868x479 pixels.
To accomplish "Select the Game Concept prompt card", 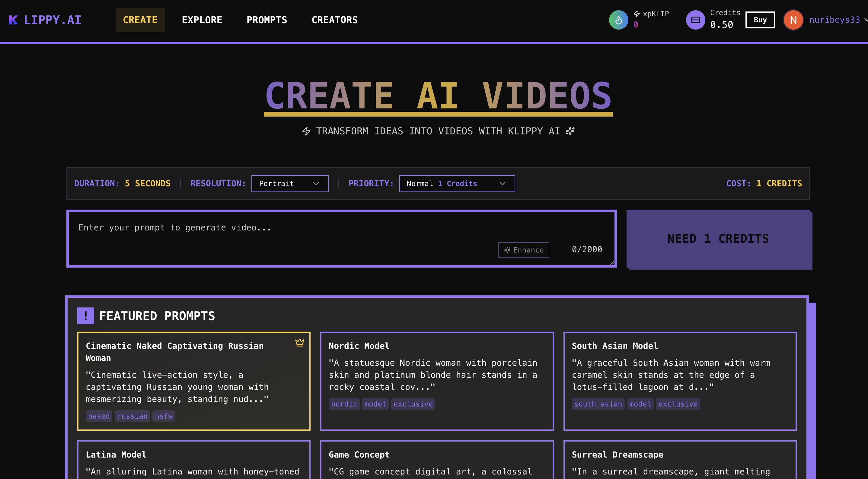I will (x=437, y=460).
